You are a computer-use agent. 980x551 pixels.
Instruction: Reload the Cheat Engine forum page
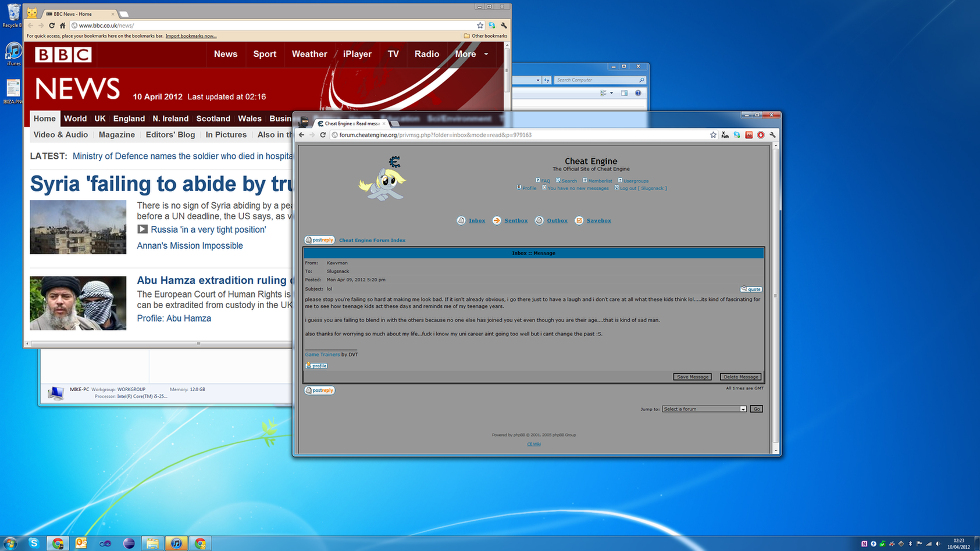point(323,135)
